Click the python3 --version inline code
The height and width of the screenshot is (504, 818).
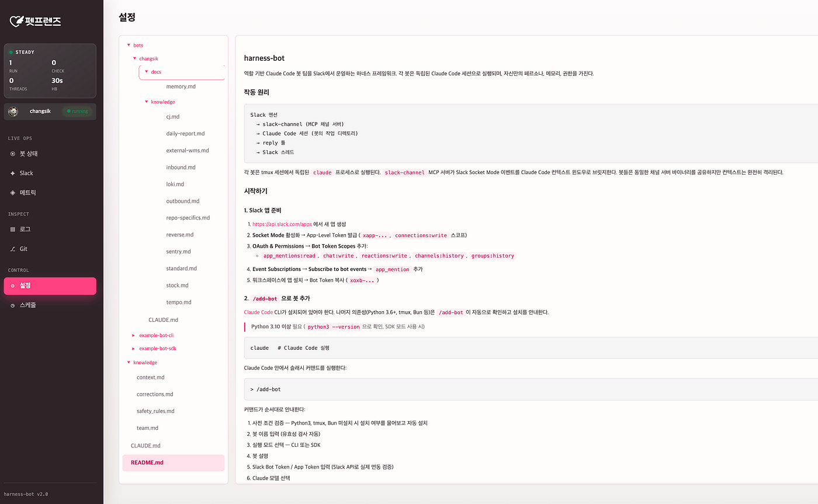[x=334, y=327]
